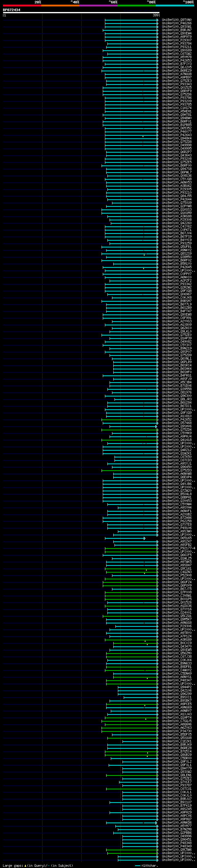Click the orange ~40% identity legend segment
The height and width of the screenshot is (868, 197).
pos(60,6)
